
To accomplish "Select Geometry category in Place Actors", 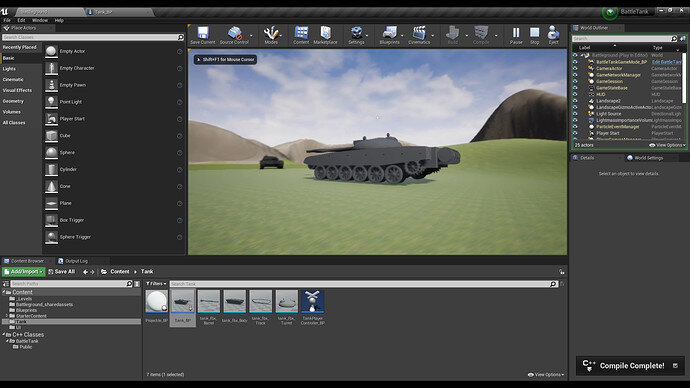I will (x=13, y=101).
